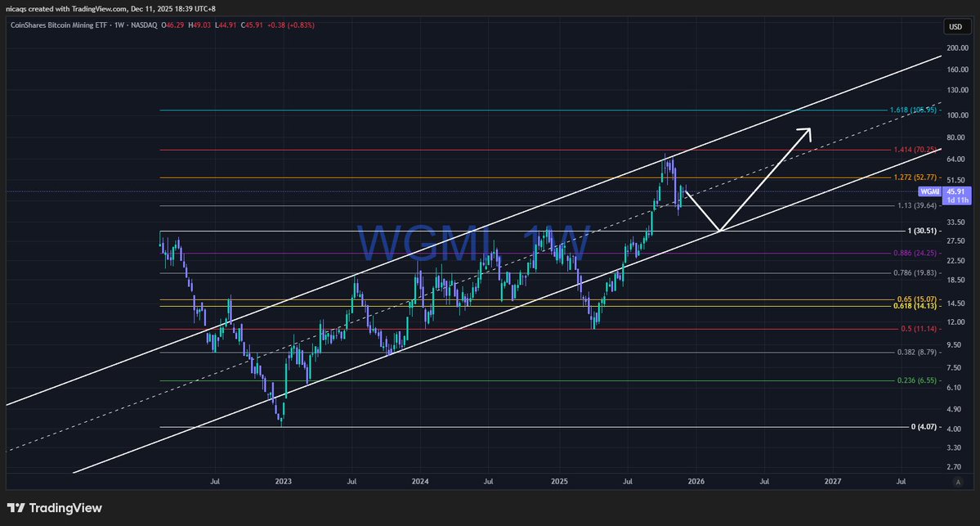This screenshot has width=980, height=526.
Task: Click the high value H49.03
Action: click(199, 25)
